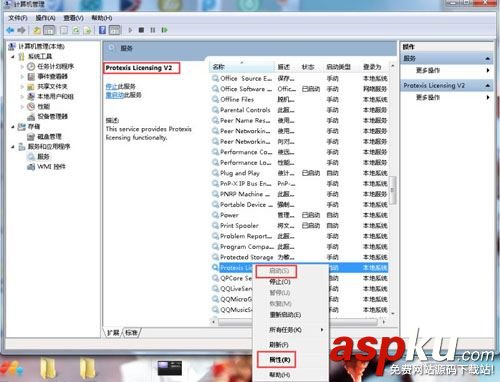Screen dimensions: 500x382
Task: Select the 事件查看器 tree icon
Action: coord(31,77)
